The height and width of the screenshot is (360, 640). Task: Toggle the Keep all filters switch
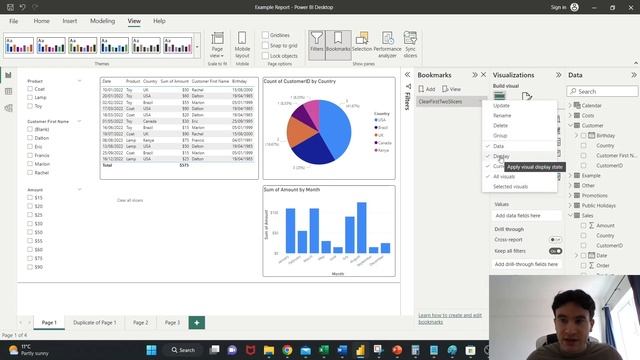click(x=555, y=251)
